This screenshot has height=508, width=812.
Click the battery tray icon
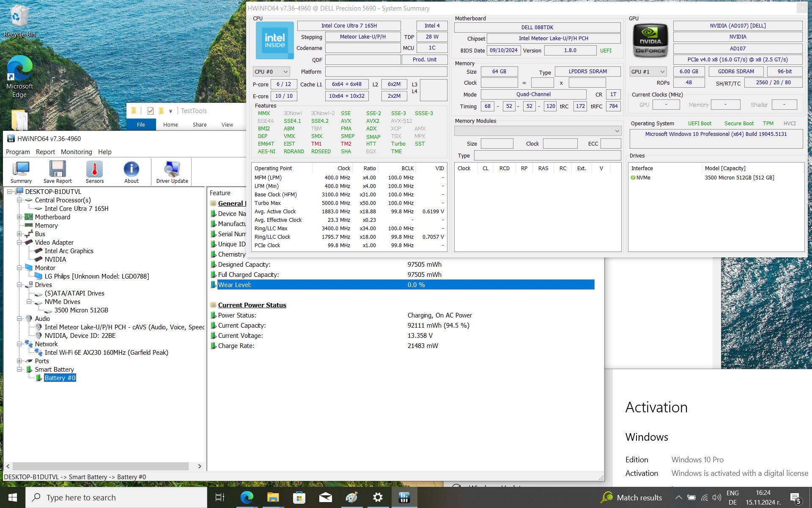(x=691, y=498)
